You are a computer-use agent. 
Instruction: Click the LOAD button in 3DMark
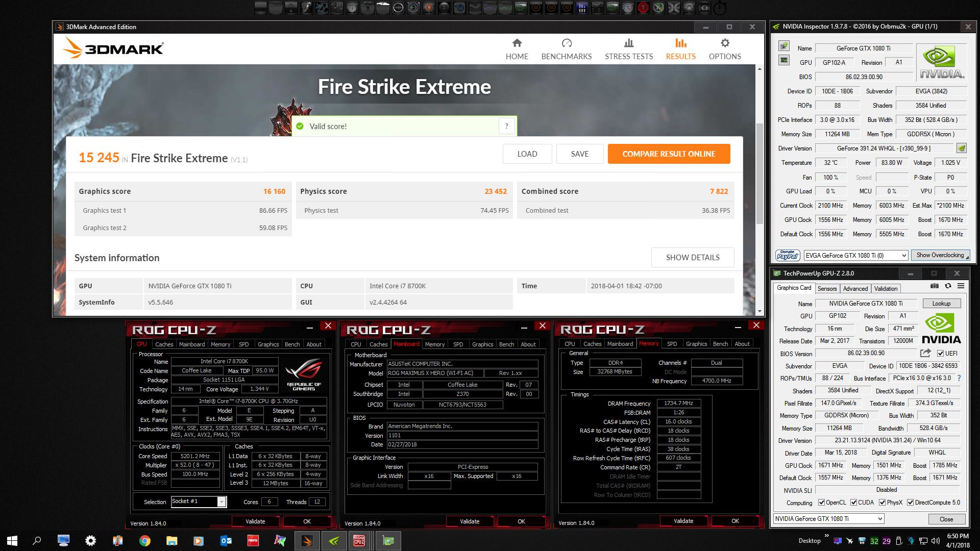[x=527, y=154]
